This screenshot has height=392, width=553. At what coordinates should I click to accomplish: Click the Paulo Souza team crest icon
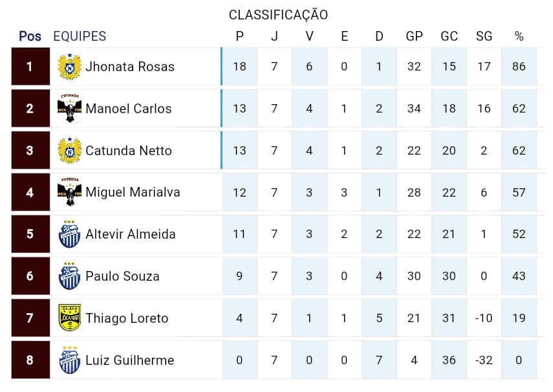[x=69, y=276]
